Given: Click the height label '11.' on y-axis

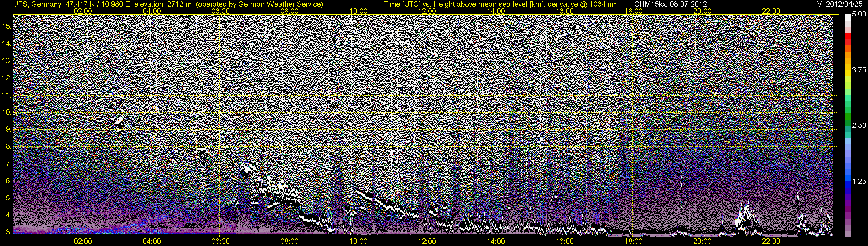Looking at the screenshot, I should [7, 95].
